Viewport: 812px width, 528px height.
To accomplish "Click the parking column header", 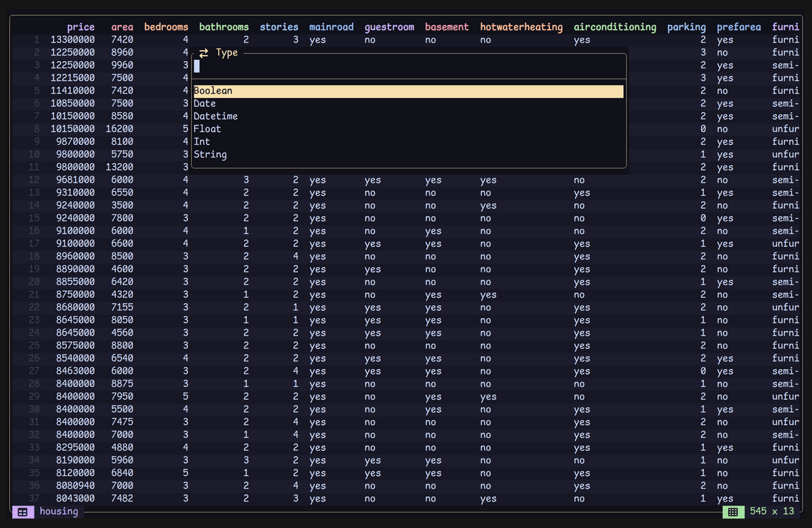I will coord(686,27).
